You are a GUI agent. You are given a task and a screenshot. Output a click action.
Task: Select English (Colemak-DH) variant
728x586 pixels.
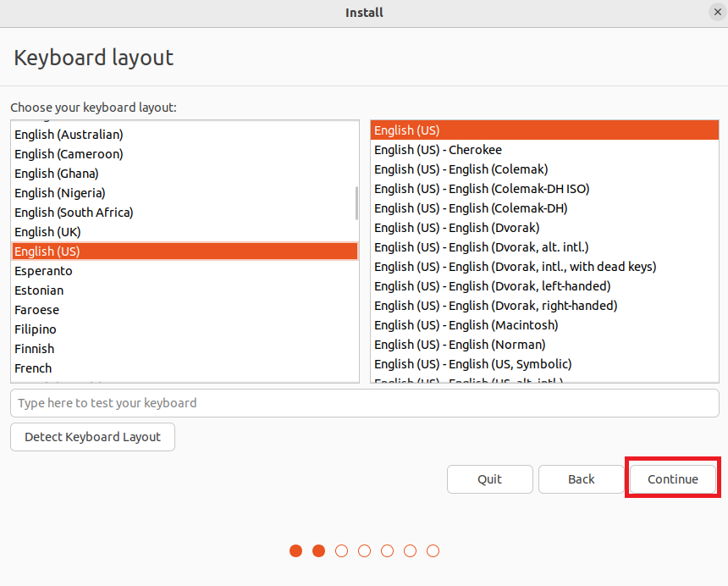(544, 208)
